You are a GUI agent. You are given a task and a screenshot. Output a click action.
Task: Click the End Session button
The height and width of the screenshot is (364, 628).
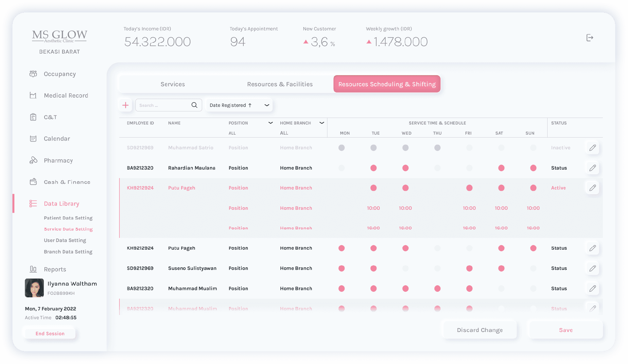coord(50,334)
